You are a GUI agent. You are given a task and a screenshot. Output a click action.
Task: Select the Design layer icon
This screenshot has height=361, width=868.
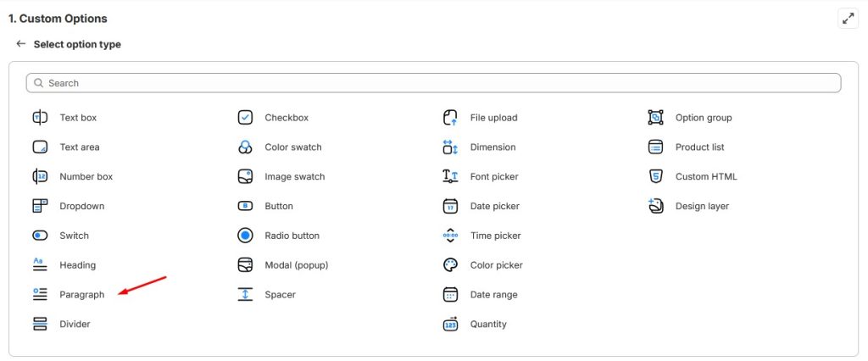coord(655,206)
